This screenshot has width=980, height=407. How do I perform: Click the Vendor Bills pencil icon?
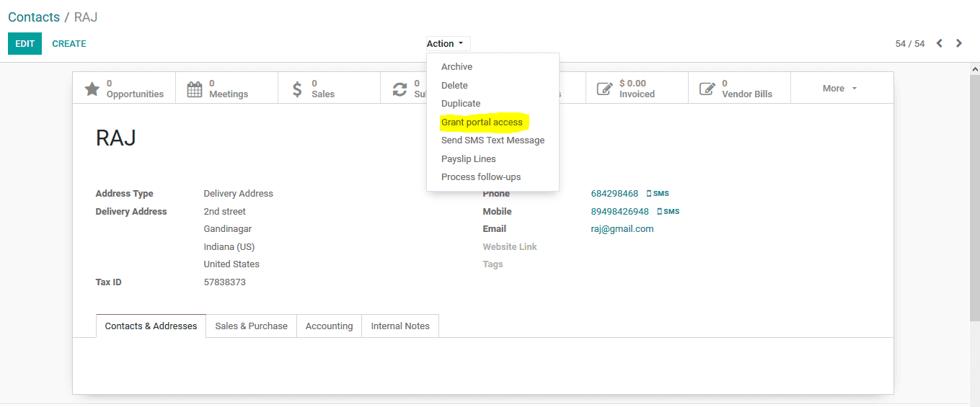pos(707,89)
